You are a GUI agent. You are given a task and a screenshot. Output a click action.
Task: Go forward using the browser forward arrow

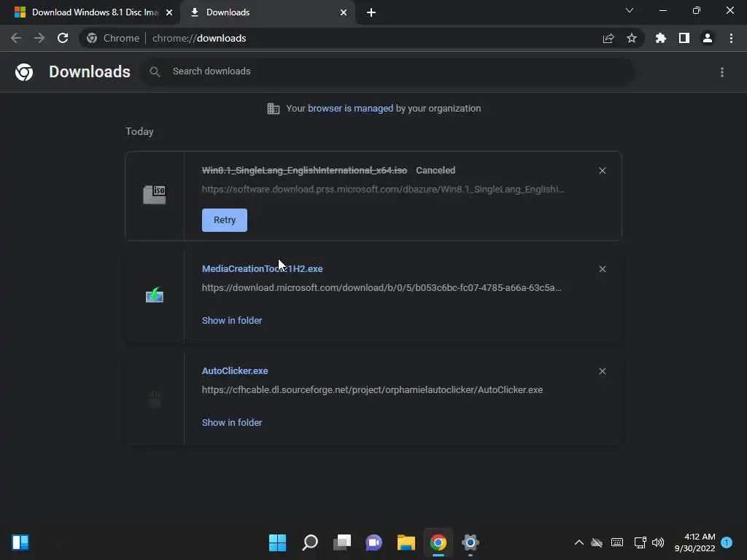point(39,38)
